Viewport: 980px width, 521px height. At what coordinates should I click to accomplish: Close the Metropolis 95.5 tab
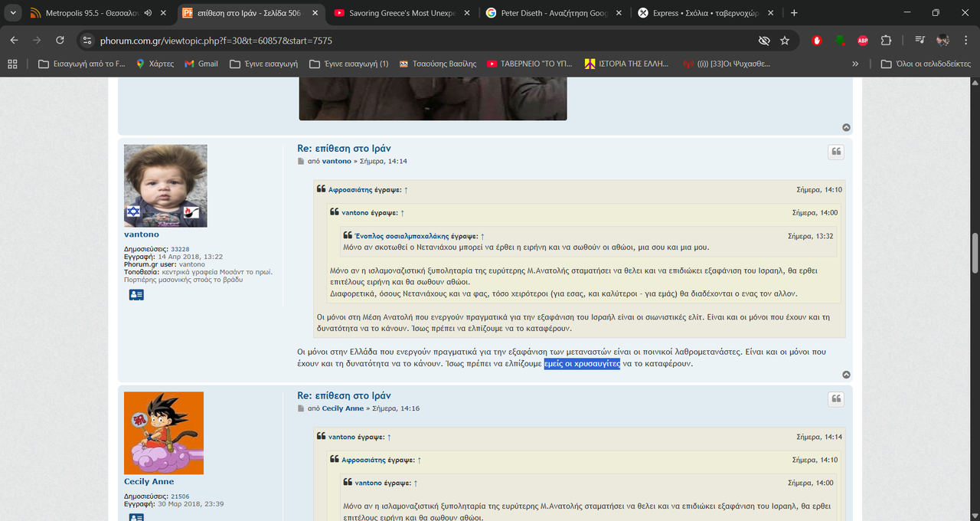(163, 13)
